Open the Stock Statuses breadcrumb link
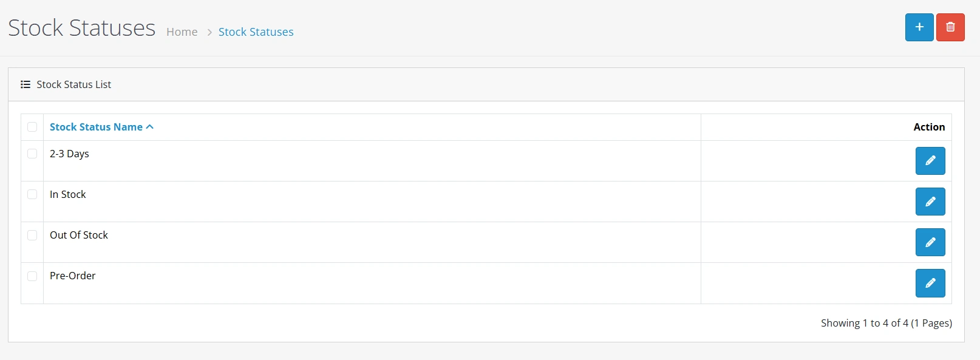Image resolution: width=980 pixels, height=360 pixels. click(256, 32)
